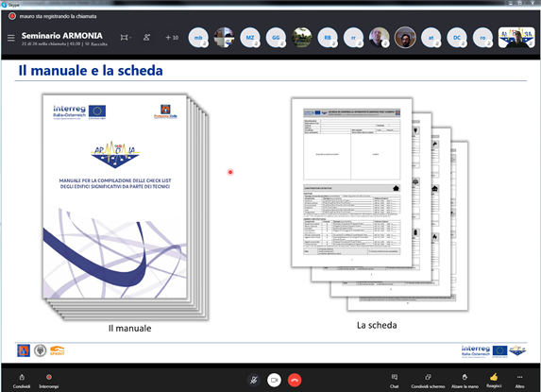Click Condividi schermo to share screen

pyautogui.click(x=428, y=381)
